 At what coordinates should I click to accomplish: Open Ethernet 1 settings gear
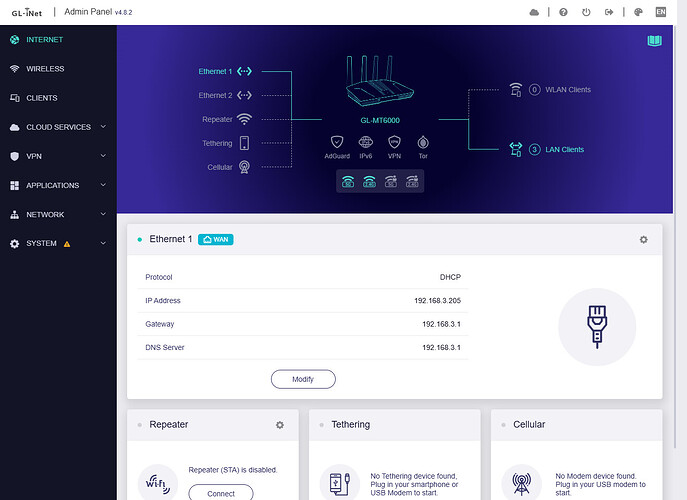pos(643,240)
